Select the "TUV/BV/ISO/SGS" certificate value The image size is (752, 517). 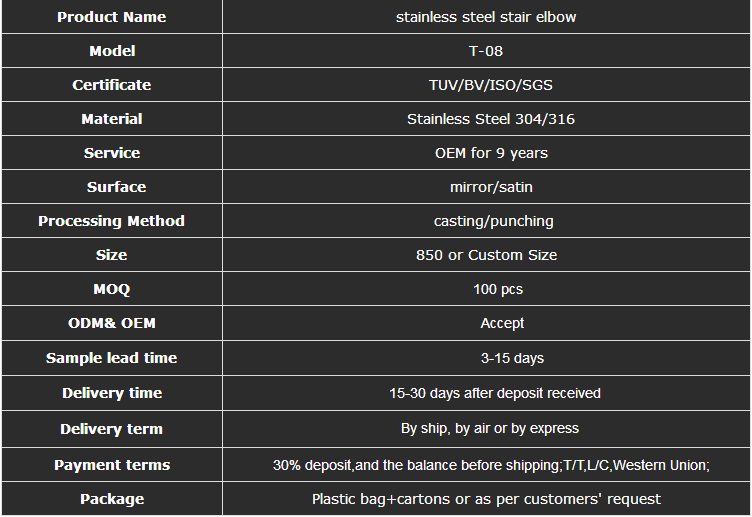486,85
